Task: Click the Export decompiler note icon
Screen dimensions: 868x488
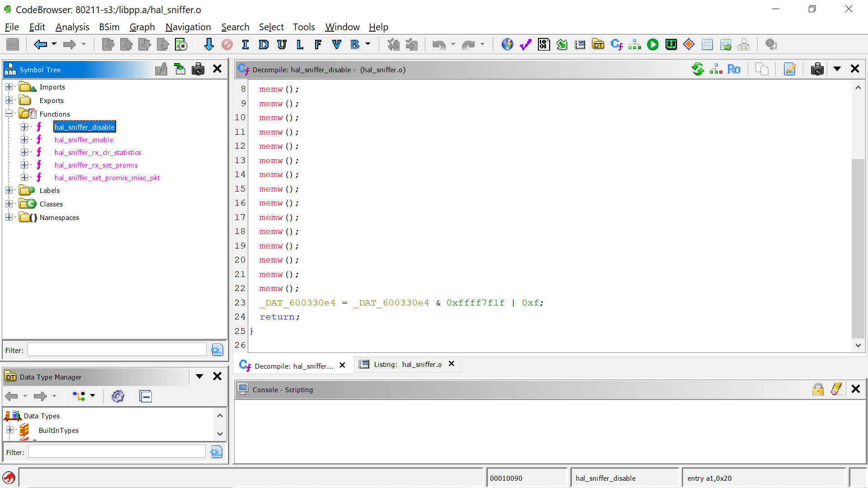Action: 790,69
